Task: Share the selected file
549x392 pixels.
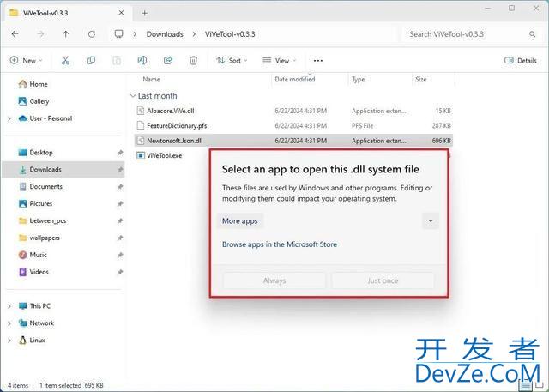Action: point(168,61)
